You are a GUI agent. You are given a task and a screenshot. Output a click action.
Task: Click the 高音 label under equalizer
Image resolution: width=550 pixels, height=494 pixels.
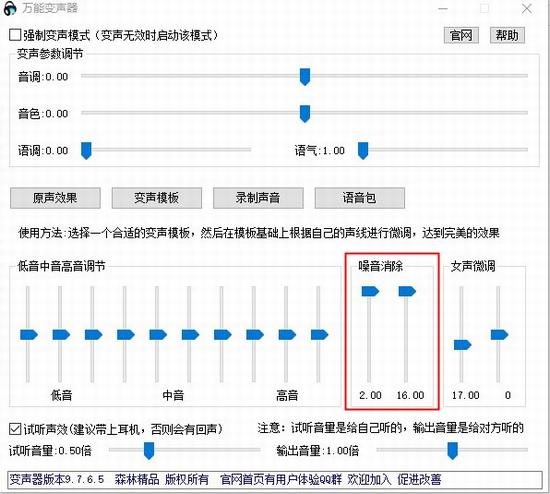287,395
